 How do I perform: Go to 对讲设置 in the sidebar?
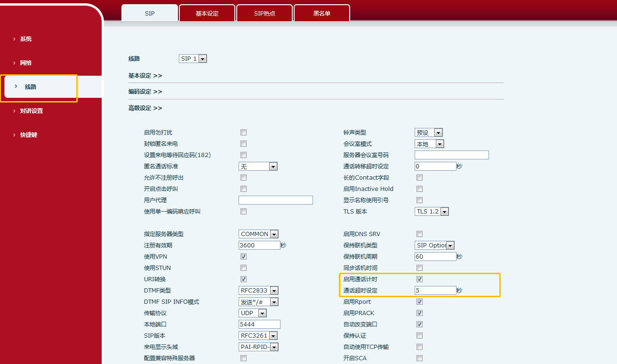pos(31,111)
